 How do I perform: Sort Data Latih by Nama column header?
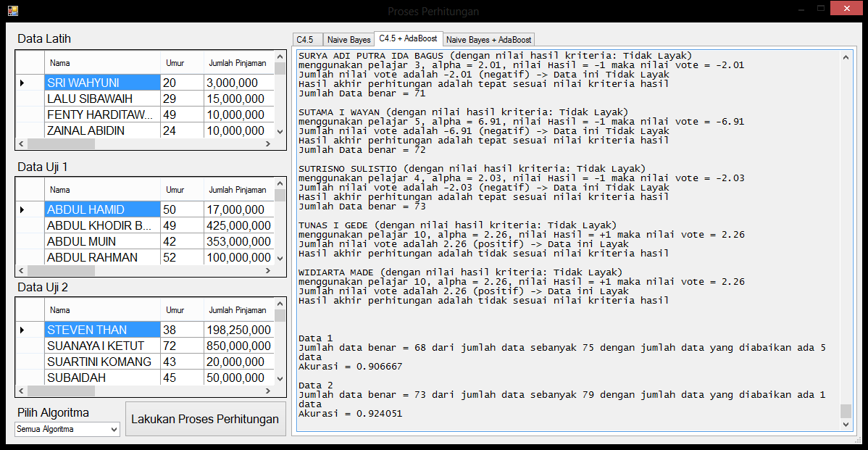(x=101, y=63)
